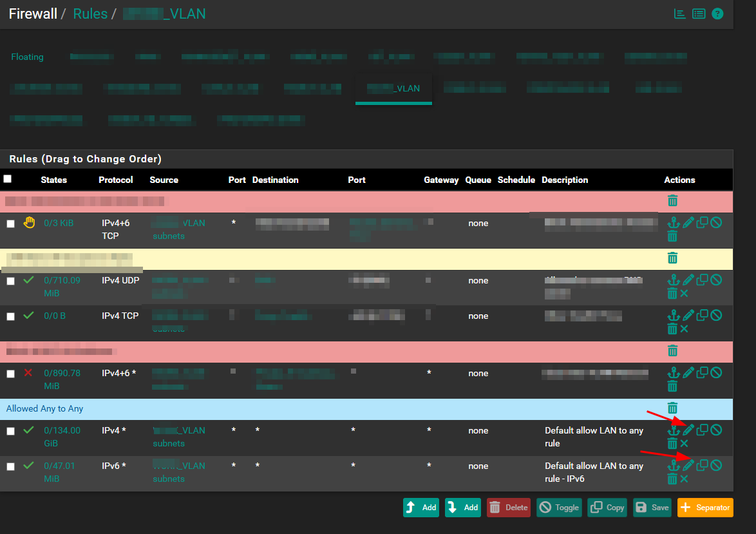
Task: Click the Copy button at bottom
Action: click(x=607, y=508)
